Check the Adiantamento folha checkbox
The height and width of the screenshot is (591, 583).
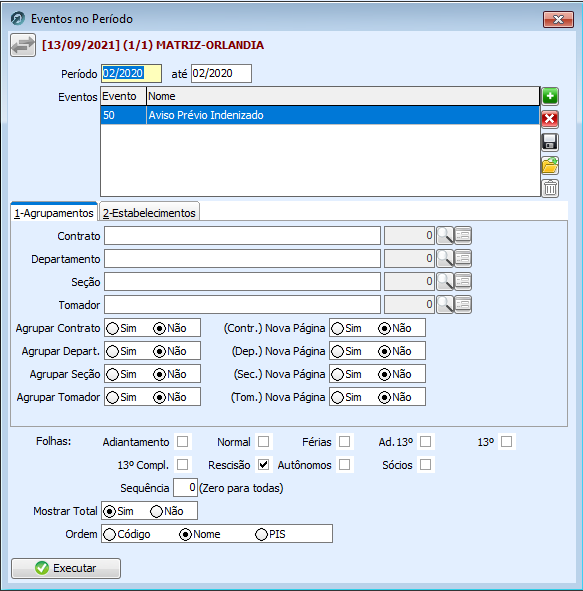(182, 441)
